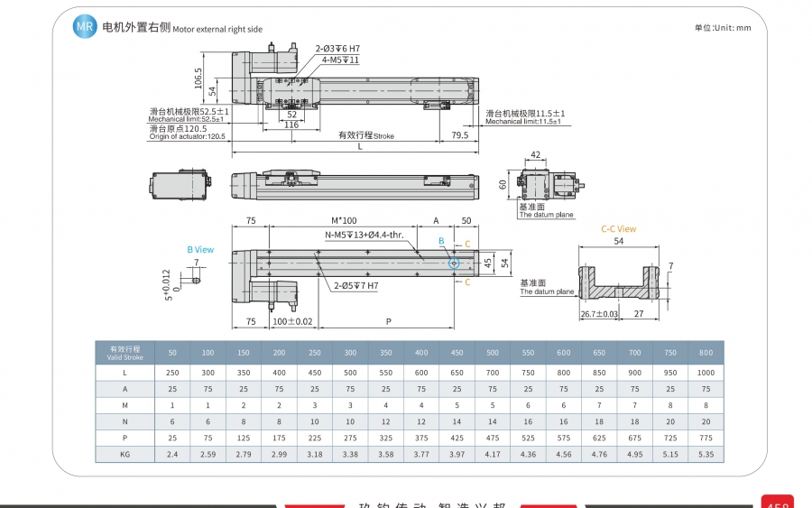
Task: Click "Mechanical limit:52.5±1" label
Action: pos(186,120)
